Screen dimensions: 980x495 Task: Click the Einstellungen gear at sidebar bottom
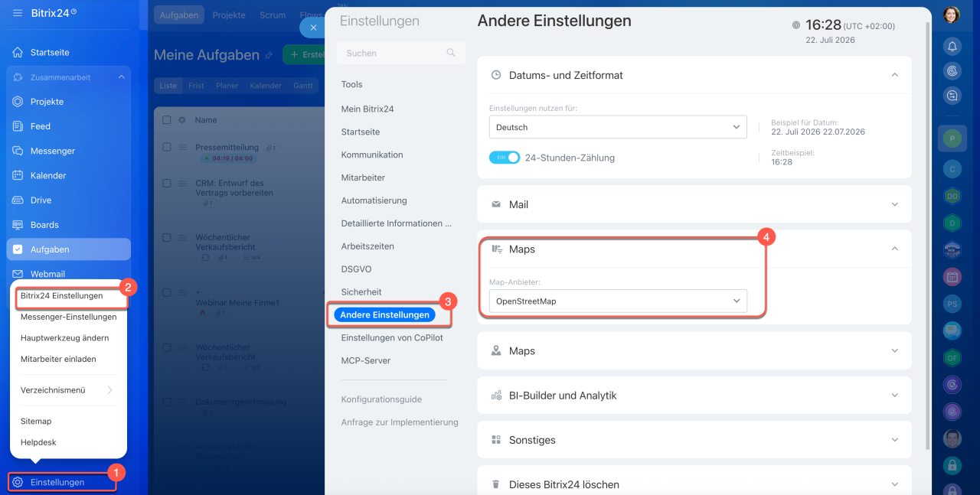tap(18, 482)
